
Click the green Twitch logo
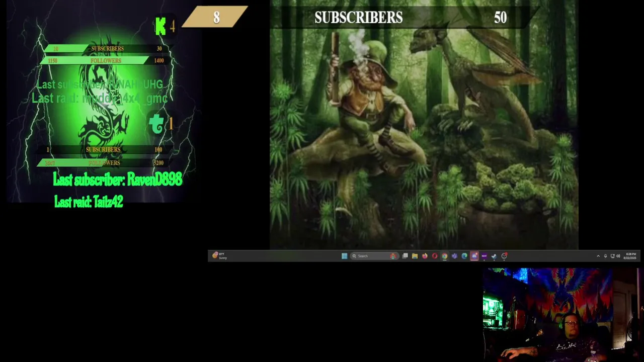(157, 124)
